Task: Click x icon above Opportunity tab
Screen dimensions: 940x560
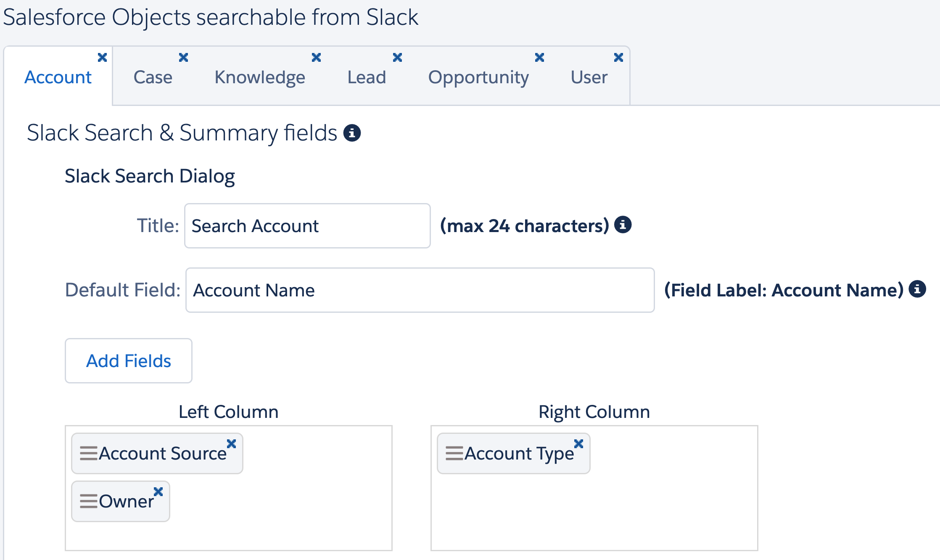Action: point(539,58)
